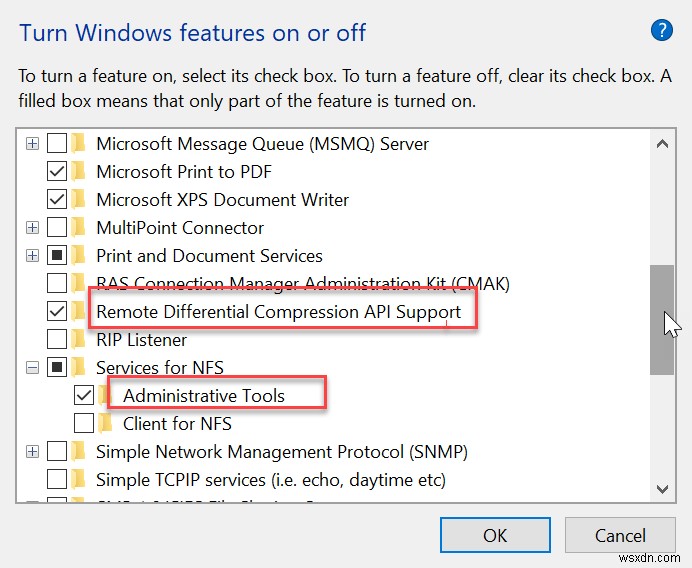692x568 pixels.
Task: Enable Simple Network Management Protocol (SNMP) checkbox
Action: [57, 451]
